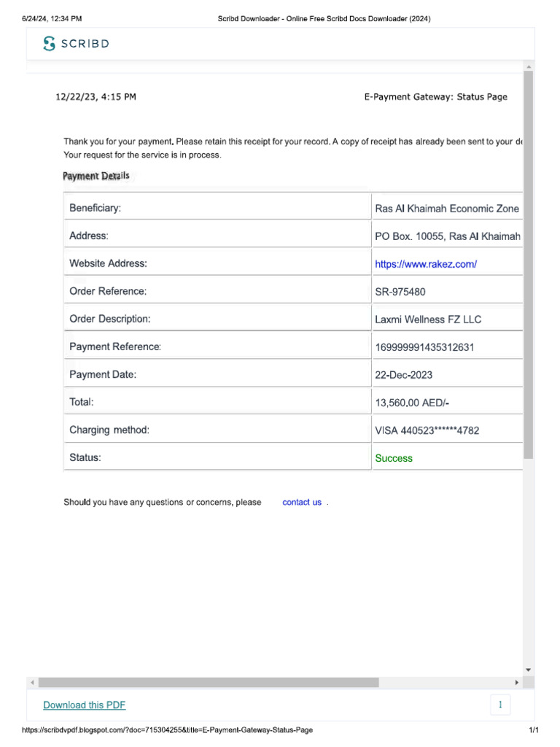Screen dimensions: 560x747
Task: Click the Success status text
Action: [x=394, y=458]
